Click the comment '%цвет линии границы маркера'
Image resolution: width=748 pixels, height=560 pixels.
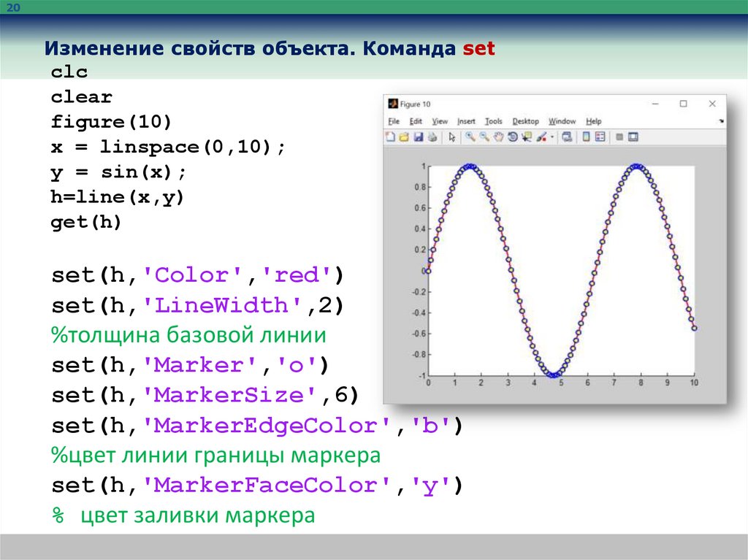coord(215,456)
